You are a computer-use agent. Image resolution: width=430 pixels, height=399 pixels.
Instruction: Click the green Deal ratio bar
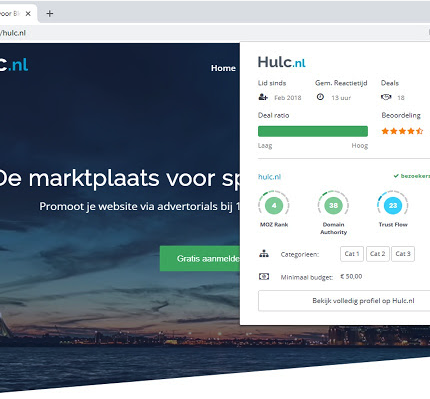313,131
